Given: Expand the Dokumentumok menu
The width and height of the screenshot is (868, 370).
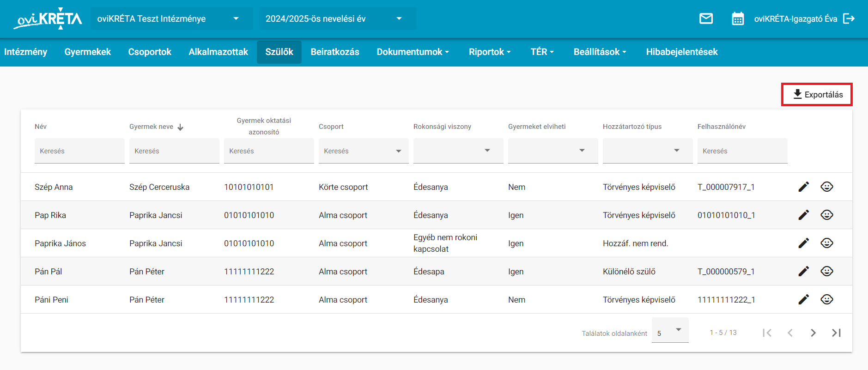Looking at the screenshot, I should pyautogui.click(x=413, y=52).
